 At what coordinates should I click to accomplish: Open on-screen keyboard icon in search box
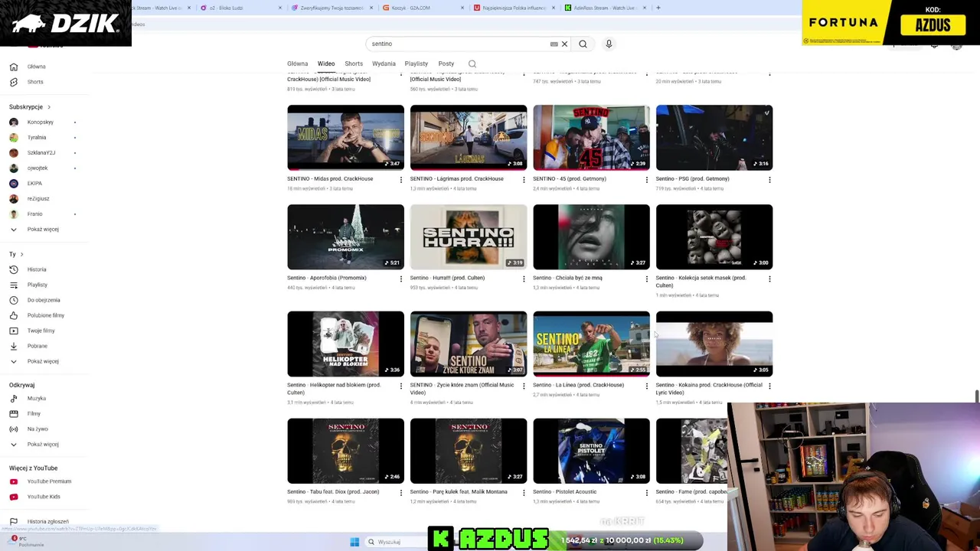pyautogui.click(x=554, y=44)
